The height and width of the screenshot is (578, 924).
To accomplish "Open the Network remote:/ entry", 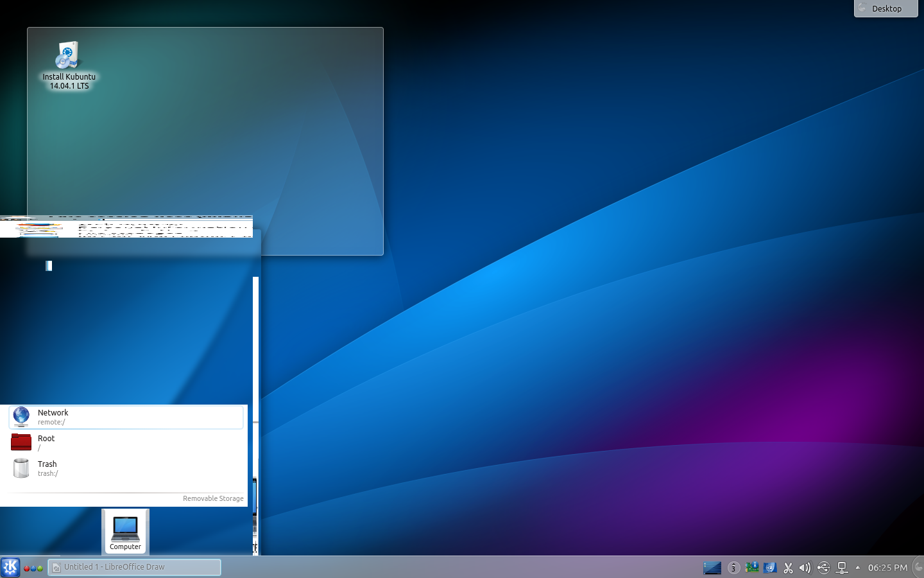I will click(126, 417).
